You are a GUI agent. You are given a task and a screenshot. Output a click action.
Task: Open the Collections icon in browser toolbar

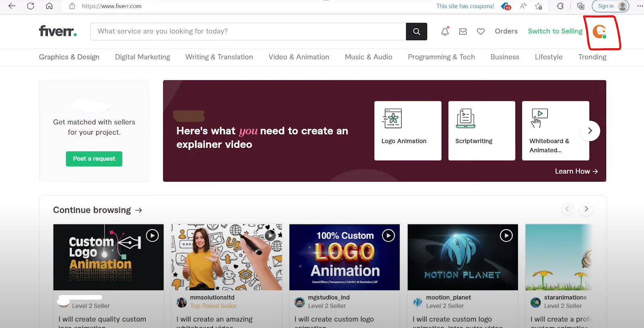click(581, 6)
